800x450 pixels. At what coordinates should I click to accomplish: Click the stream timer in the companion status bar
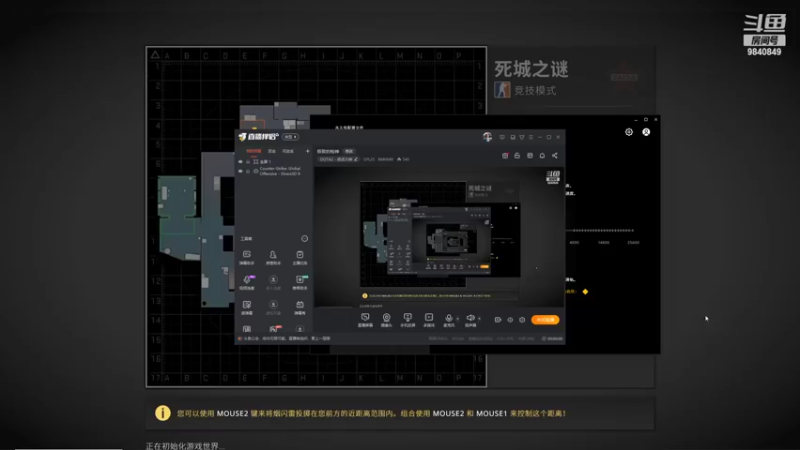552,339
